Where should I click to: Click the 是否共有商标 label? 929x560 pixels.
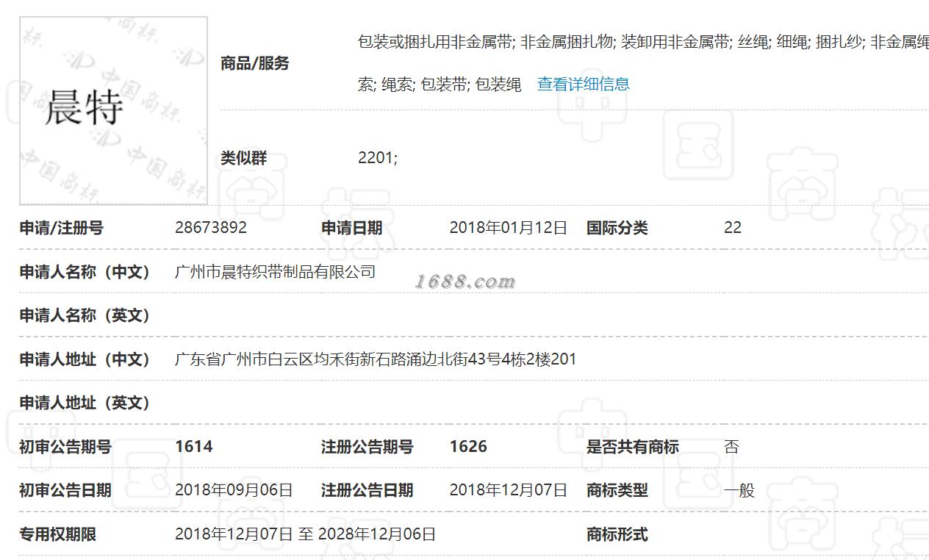(633, 447)
